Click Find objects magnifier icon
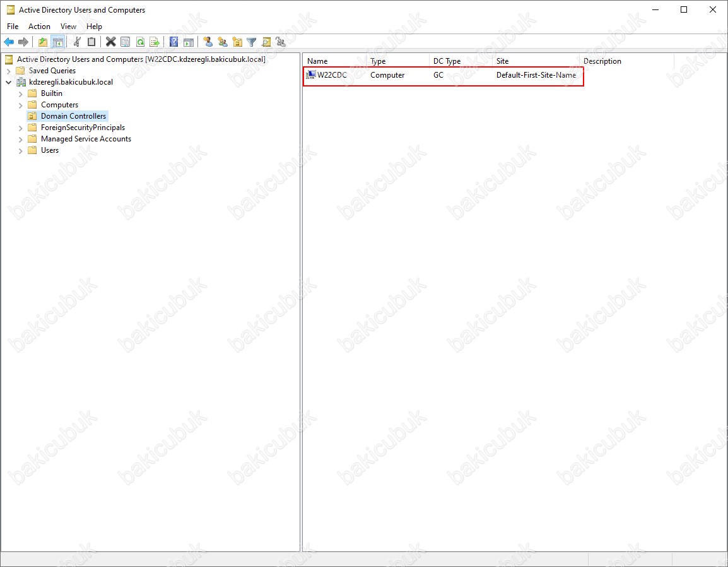 coord(266,42)
